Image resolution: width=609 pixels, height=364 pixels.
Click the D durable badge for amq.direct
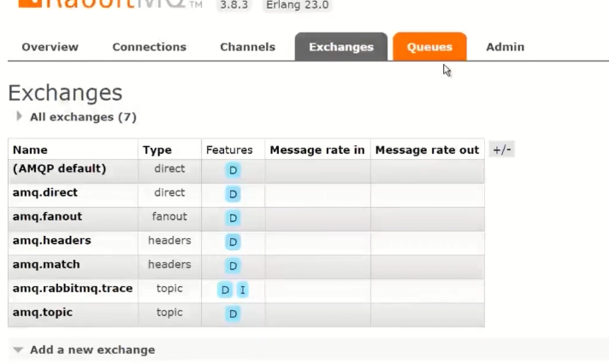(233, 194)
